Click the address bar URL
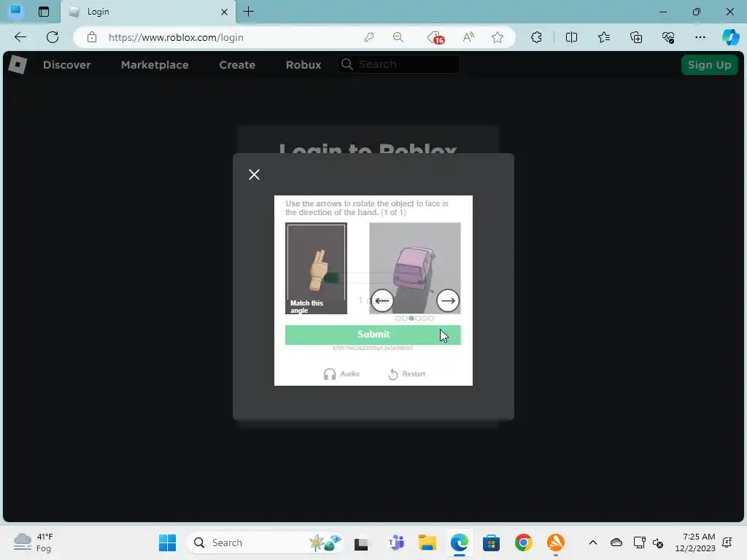747x560 pixels. tap(176, 37)
